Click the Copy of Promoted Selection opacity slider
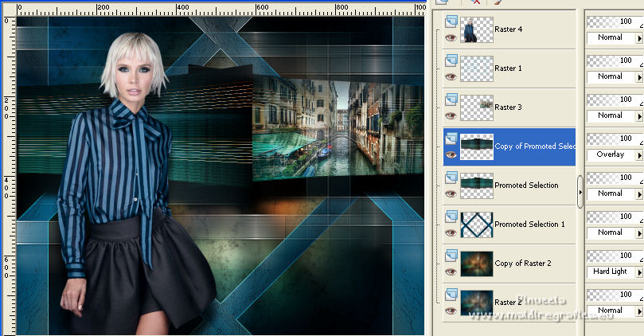Screen dimensions: 644x336 [615, 139]
